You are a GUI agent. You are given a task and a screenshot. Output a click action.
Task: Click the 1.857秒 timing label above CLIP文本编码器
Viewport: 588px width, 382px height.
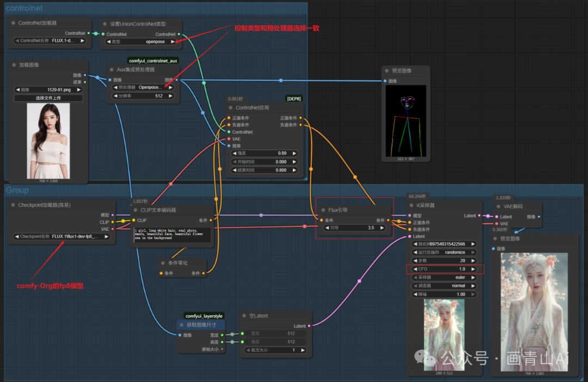140,201
